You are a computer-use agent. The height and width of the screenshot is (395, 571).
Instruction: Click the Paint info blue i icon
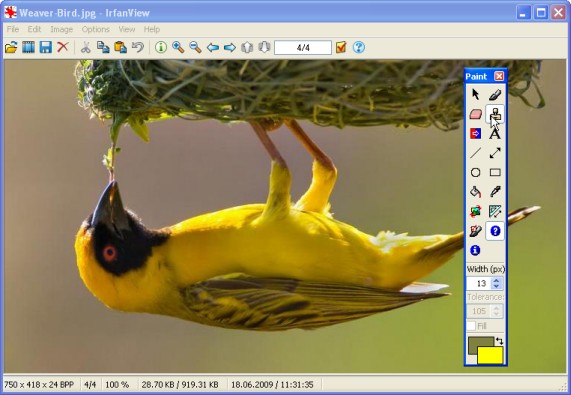475,250
